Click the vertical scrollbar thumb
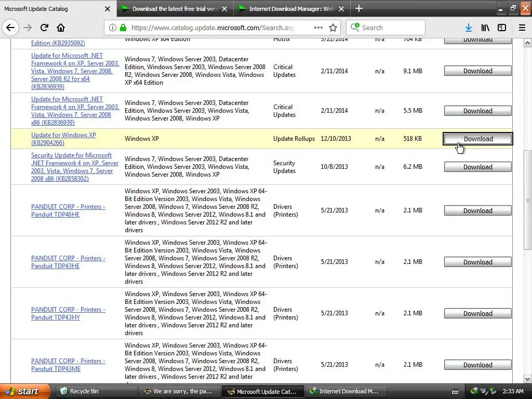The image size is (532, 399). [527, 200]
